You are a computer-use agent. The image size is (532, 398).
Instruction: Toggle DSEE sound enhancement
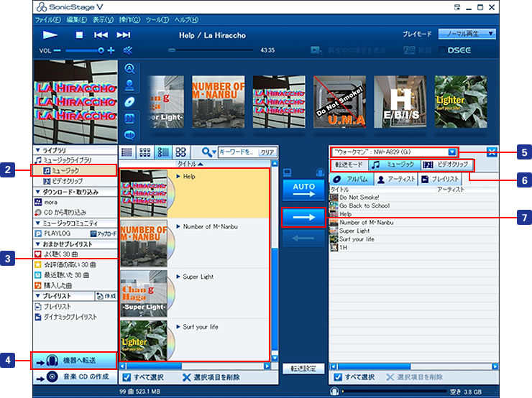tap(454, 50)
